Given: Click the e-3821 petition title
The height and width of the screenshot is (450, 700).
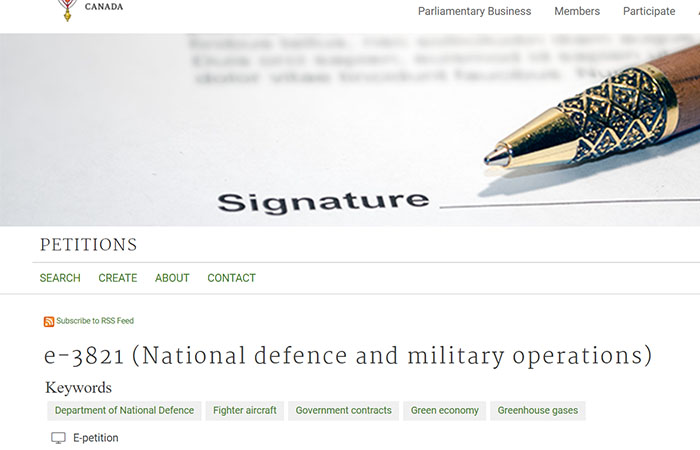Looking at the screenshot, I should [348, 357].
